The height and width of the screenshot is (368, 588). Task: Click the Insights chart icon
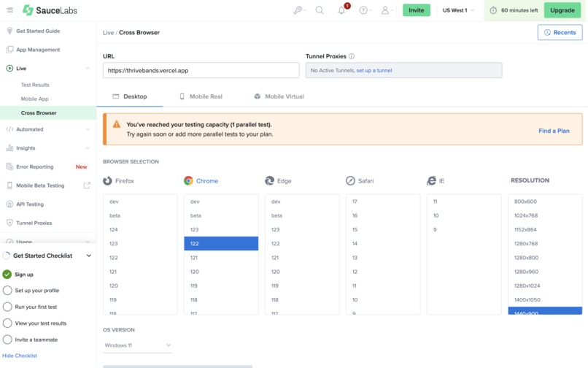(9, 148)
